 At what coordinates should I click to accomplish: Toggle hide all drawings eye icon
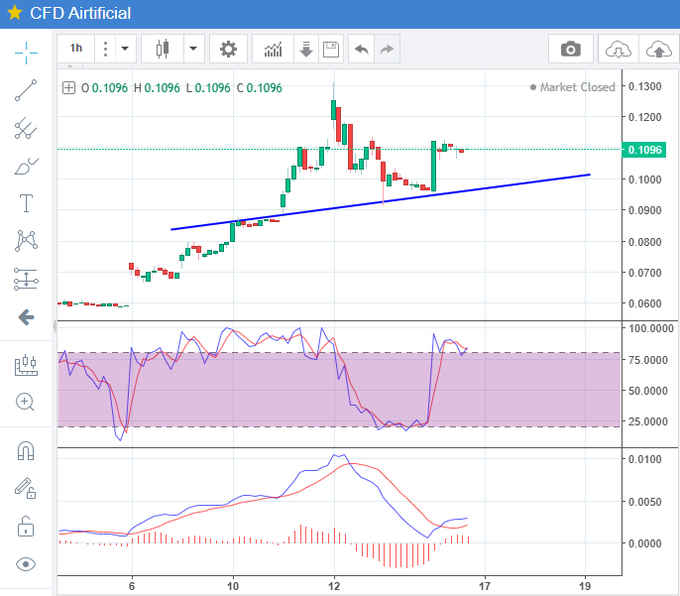click(26, 564)
